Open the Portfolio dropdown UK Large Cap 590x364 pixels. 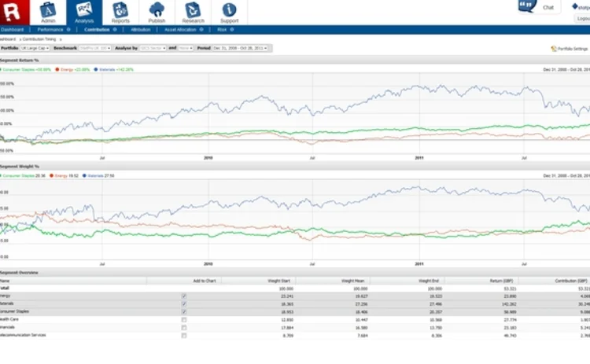[35, 48]
